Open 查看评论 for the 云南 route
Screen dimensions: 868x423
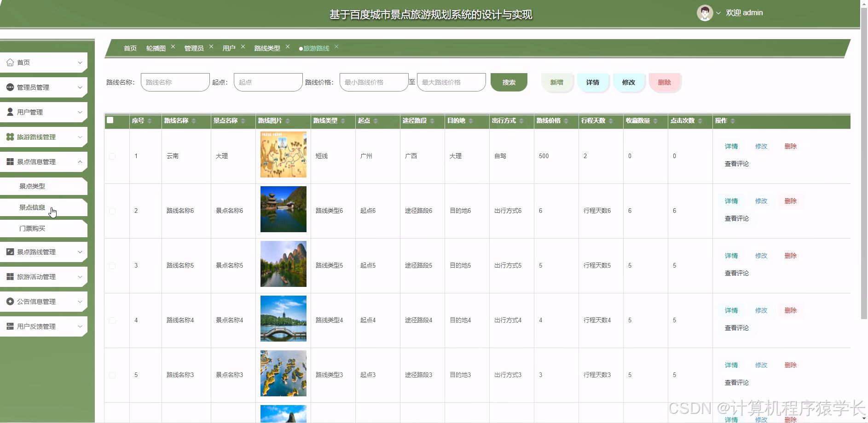point(737,164)
